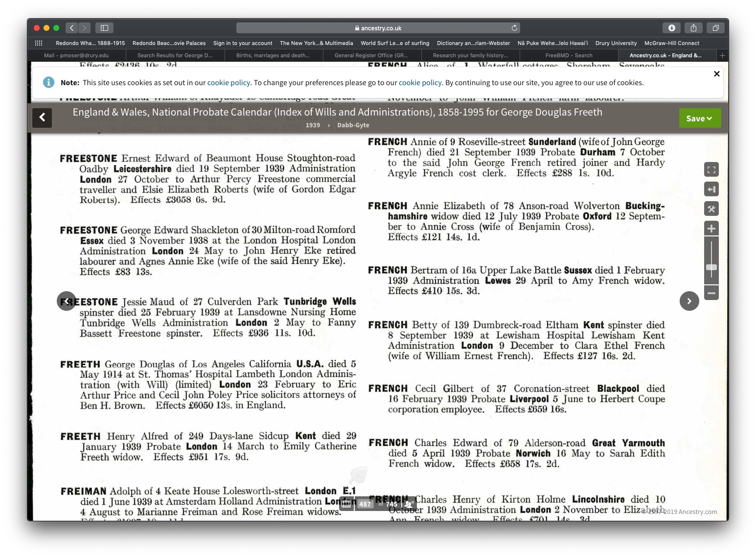The width and height of the screenshot is (756, 557).
Task: Expand the Save dropdown button
Action: (699, 118)
